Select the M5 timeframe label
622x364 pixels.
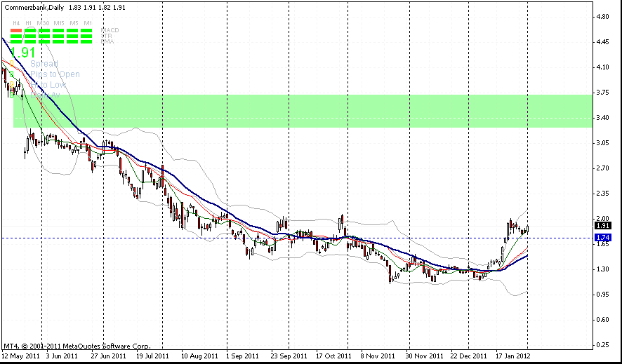74,23
